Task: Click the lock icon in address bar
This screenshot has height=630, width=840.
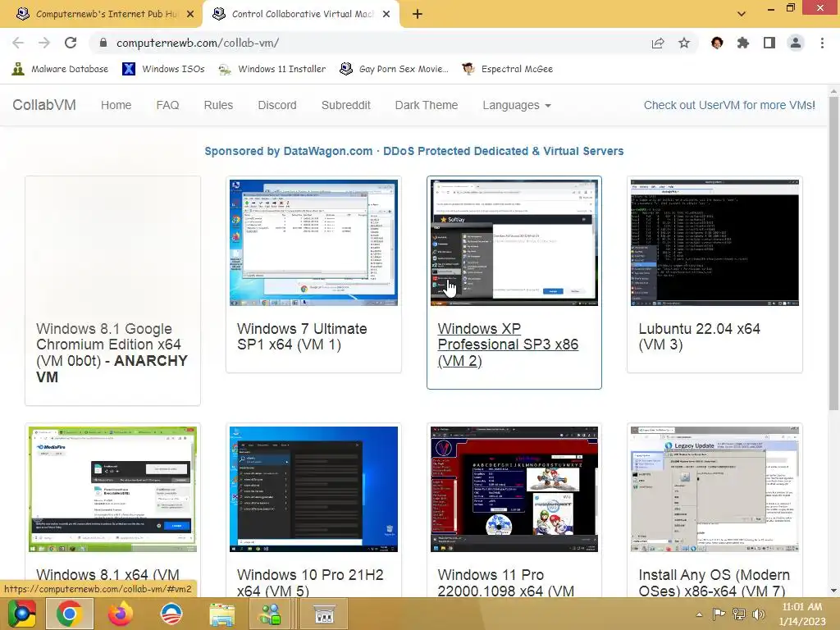Action: 103,43
